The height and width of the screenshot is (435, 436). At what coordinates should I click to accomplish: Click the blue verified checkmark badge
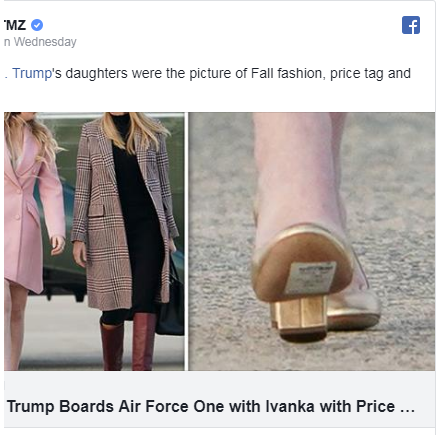pos(37,25)
